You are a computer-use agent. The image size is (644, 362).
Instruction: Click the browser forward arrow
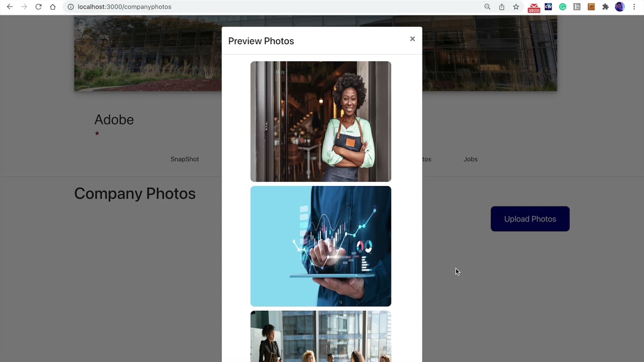click(24, 7)
